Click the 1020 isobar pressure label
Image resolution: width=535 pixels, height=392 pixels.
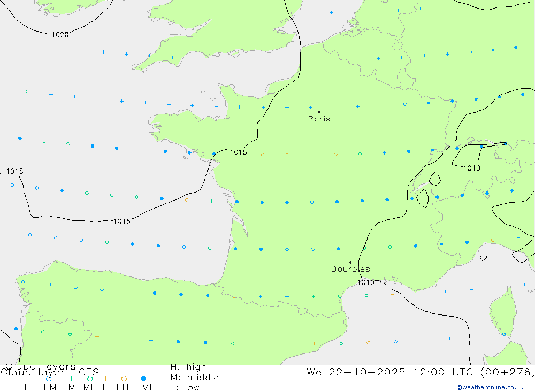coord(60,35)
